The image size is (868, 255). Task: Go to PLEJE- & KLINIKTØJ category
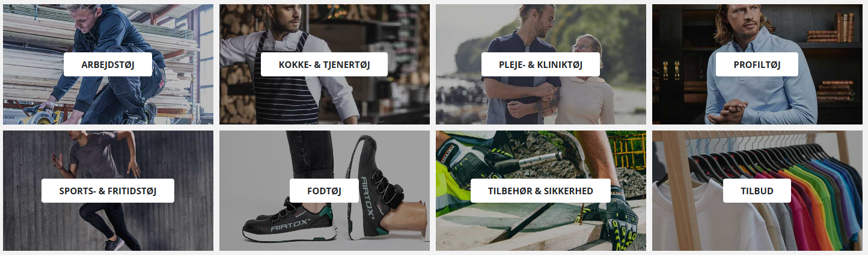pos(541,64)
